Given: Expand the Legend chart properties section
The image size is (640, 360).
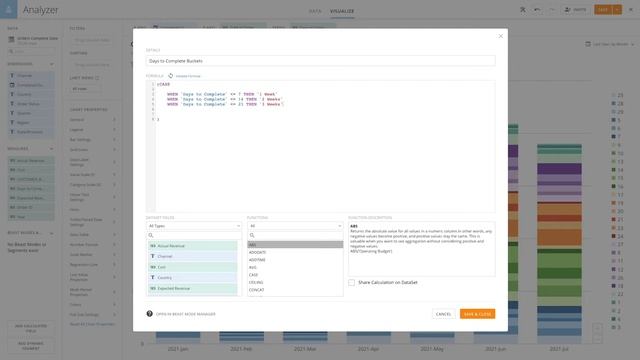Looking at the screenshot, I should pyautogui.click(x=92, y=129).
